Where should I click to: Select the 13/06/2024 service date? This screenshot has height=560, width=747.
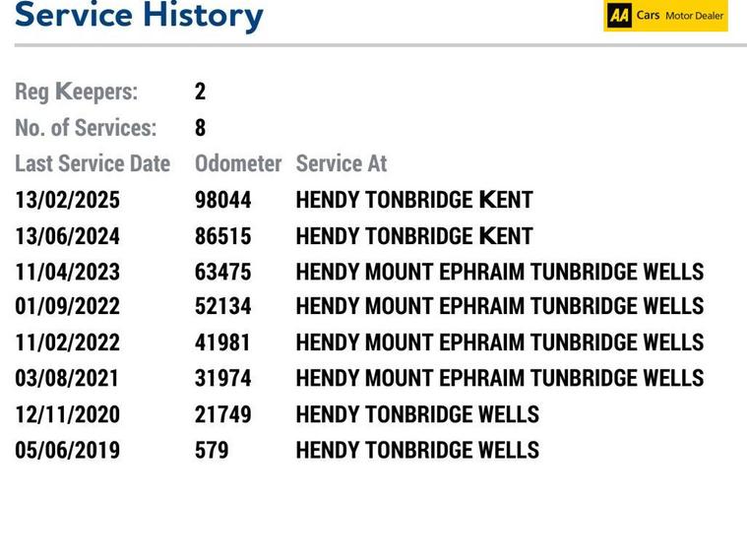67,236
